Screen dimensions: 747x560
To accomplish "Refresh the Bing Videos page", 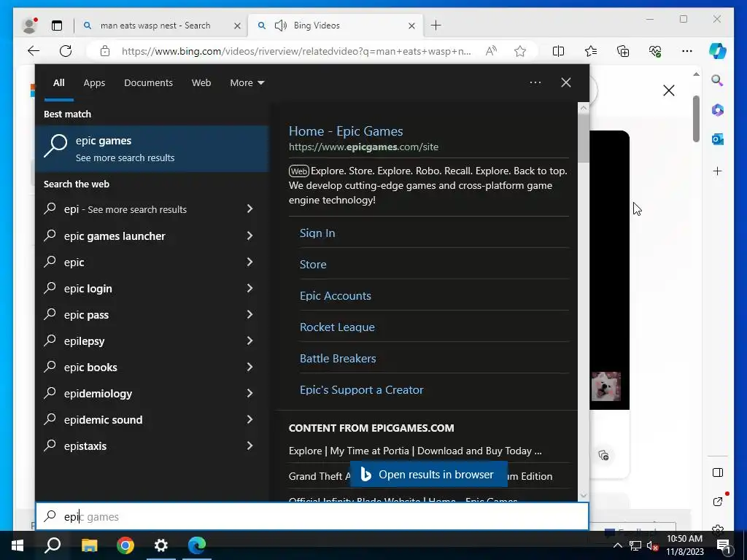I will click(x=66, y=51).
